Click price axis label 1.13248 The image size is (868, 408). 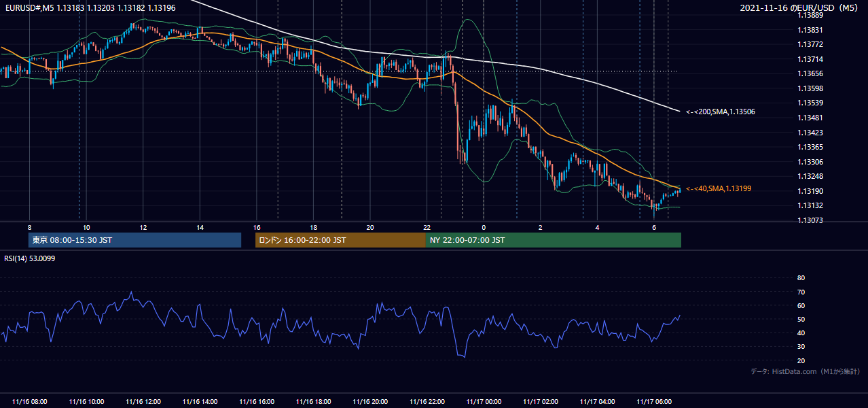pos(810,176)
